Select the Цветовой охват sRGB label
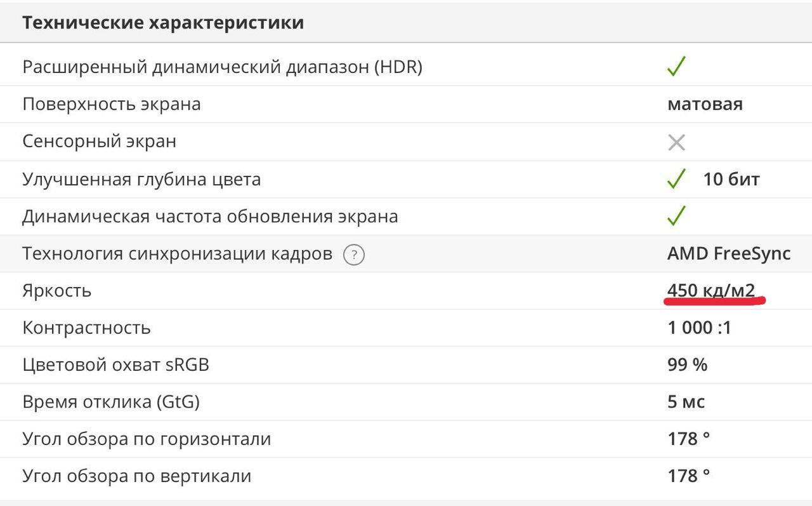This screenshot has width=812, height=506. coord(115,365)
